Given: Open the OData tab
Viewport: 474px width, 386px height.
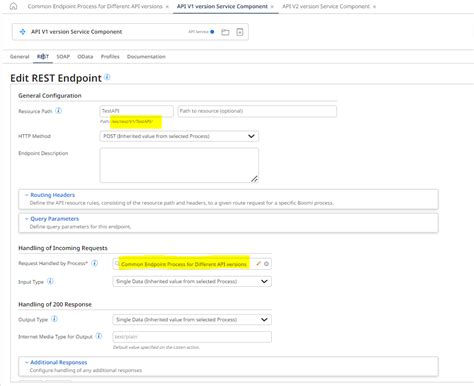Looking at the screenshot, I should pos(85,57).
